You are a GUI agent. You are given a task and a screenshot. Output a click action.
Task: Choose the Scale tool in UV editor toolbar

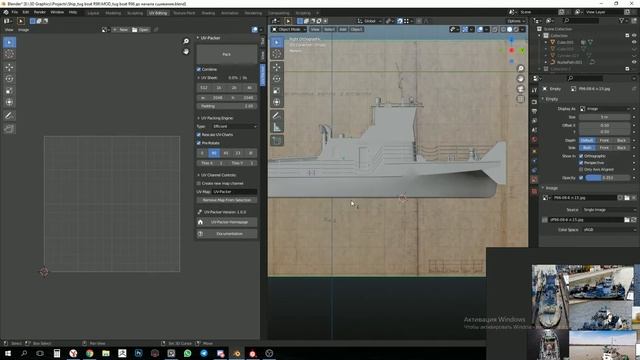[9, 91]
